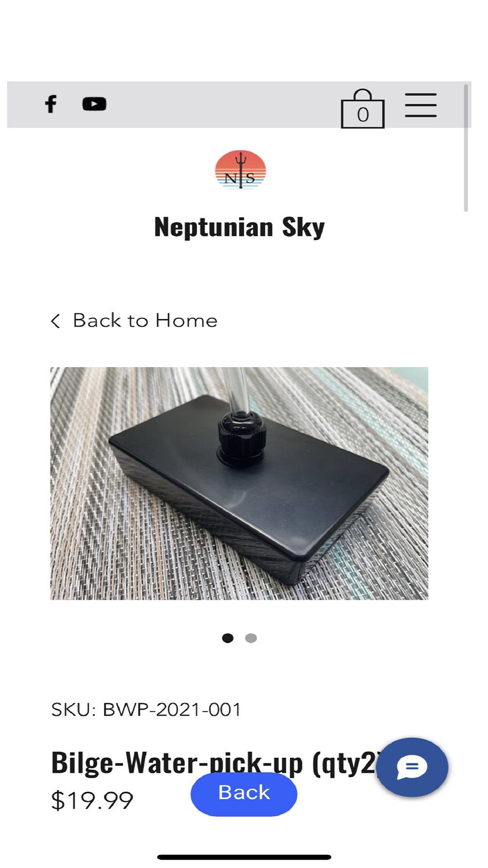Open the YouTube channel icon
The image size is (488, 868).
coord(94,104)
